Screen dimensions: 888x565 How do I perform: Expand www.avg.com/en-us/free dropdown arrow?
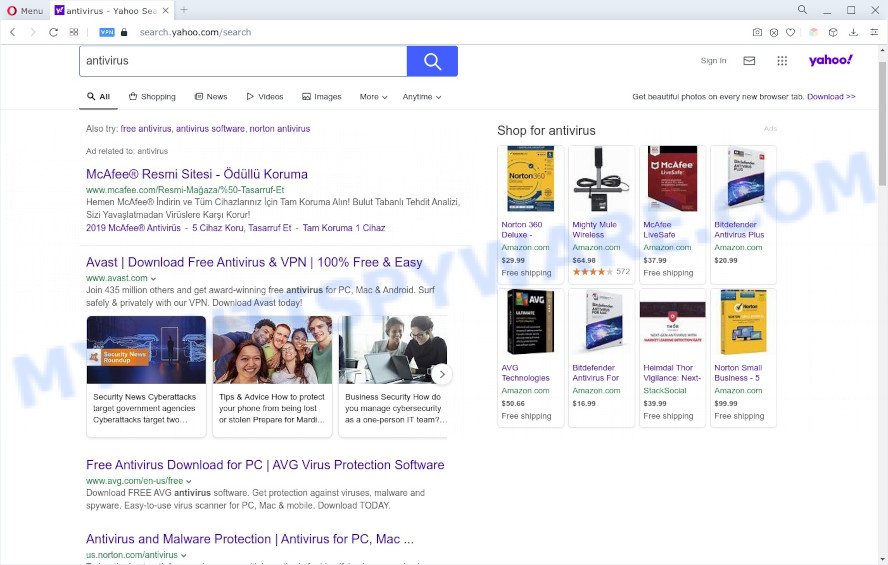pos(189,481)
